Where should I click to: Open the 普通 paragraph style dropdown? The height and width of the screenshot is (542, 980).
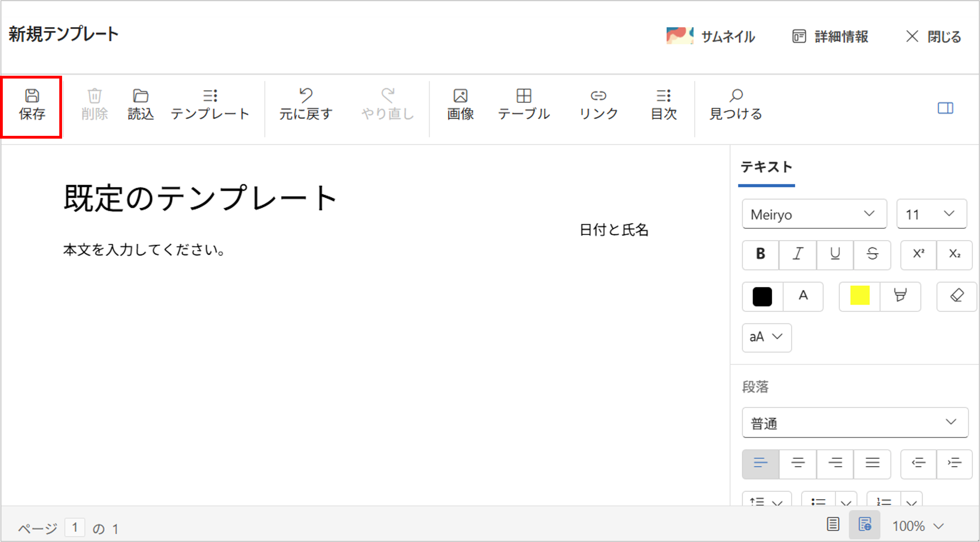pos(855,423)
